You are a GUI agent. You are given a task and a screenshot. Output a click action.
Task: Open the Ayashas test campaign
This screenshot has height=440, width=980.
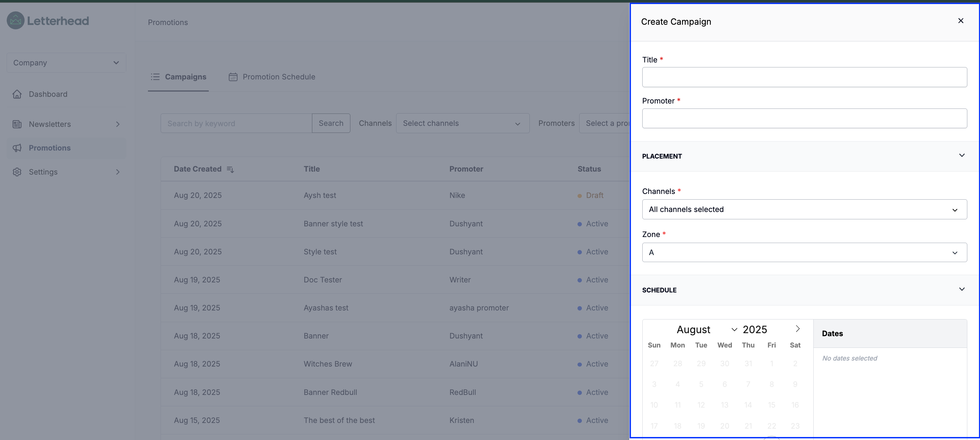point(326,308)
